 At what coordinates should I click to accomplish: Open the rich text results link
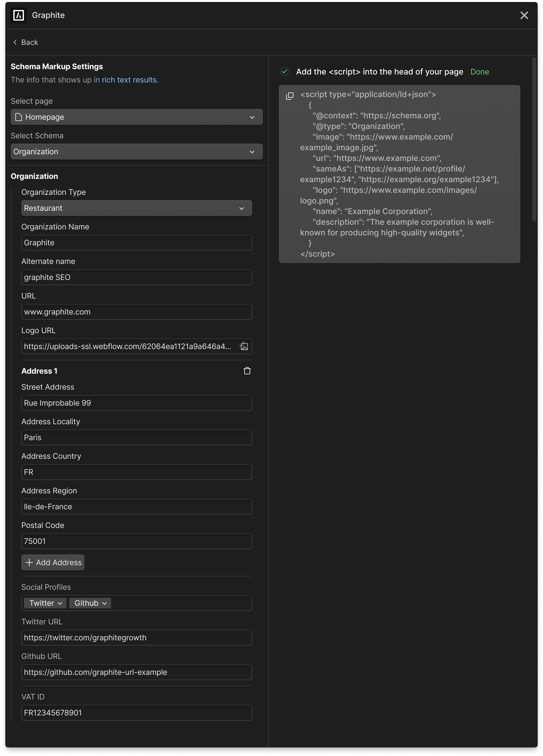pos(129,80)
